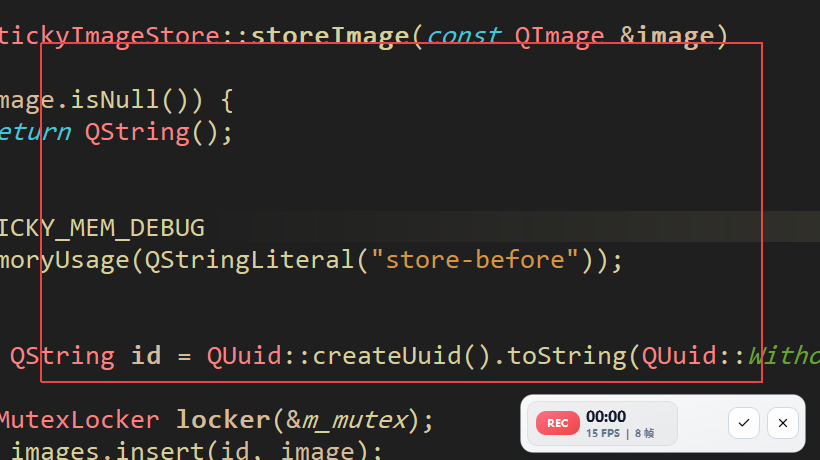Click the 00:00 recording timer
Screen dimensions: 820x460
click(x=606, y=417)
